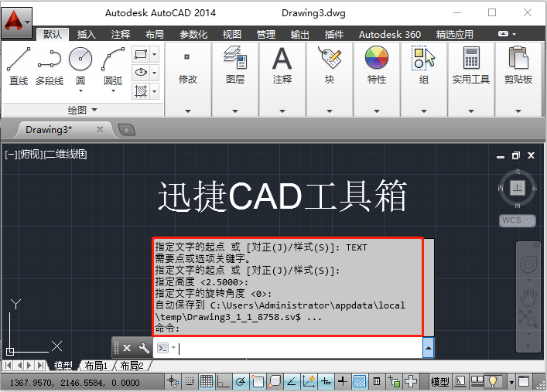
Task: Toggle Dynamic UCS in status bar
Action: (x=309, y=382)
